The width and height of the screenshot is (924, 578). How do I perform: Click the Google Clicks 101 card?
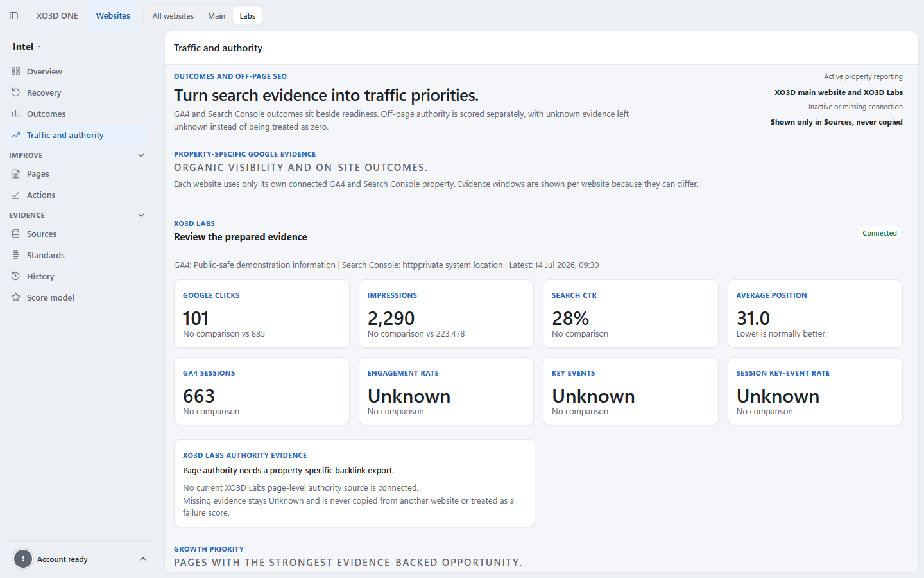(262, 313)
